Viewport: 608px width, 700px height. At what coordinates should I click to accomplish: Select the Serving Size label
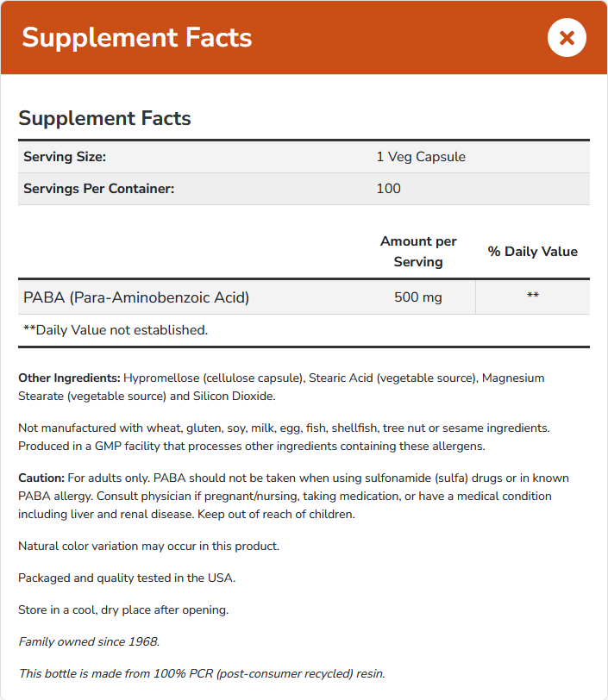pos(65,157)
